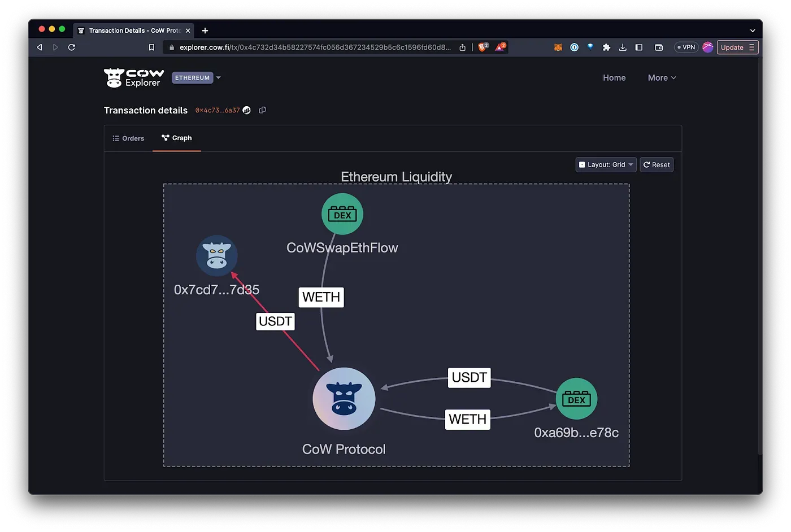Share the page via share icon
The height and width of the screenshot is (532, 791).
point(463,47)
